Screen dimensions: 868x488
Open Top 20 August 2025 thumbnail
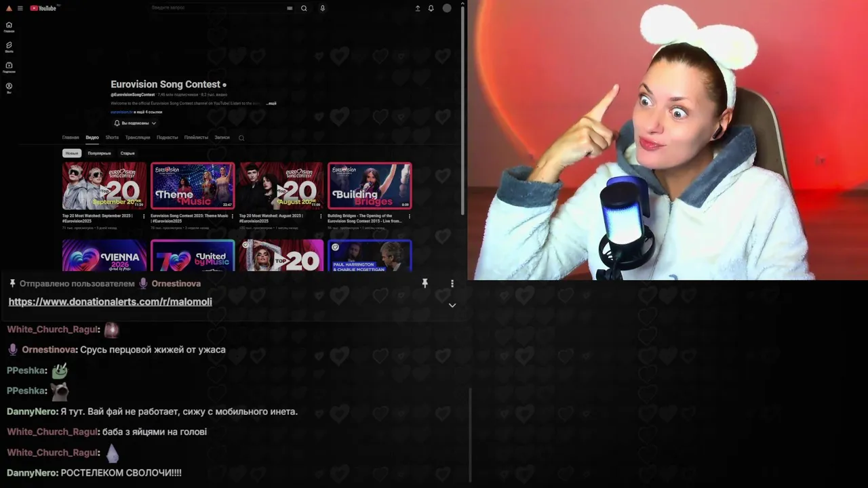281,186
